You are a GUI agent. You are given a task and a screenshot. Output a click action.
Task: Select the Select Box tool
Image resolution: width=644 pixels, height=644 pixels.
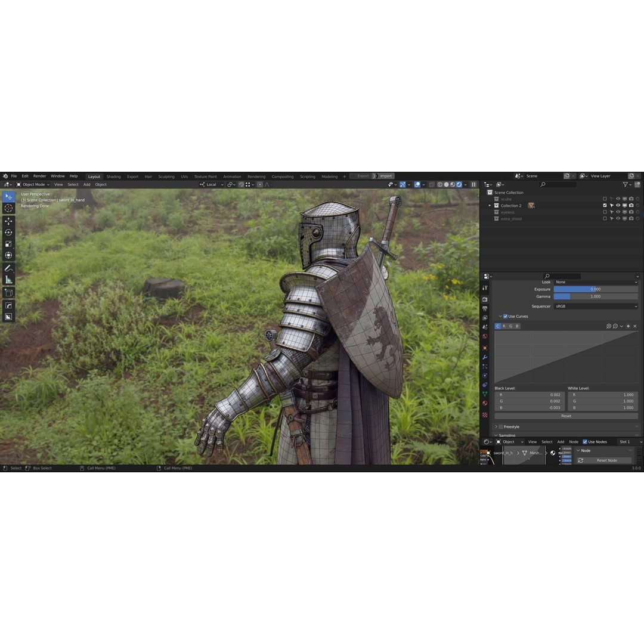8,197
